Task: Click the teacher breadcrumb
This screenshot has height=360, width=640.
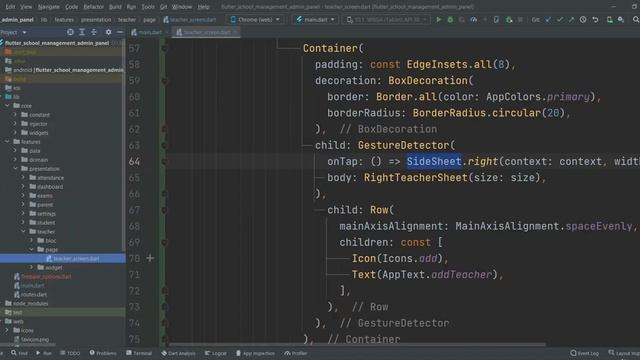Action: (127, 20)
